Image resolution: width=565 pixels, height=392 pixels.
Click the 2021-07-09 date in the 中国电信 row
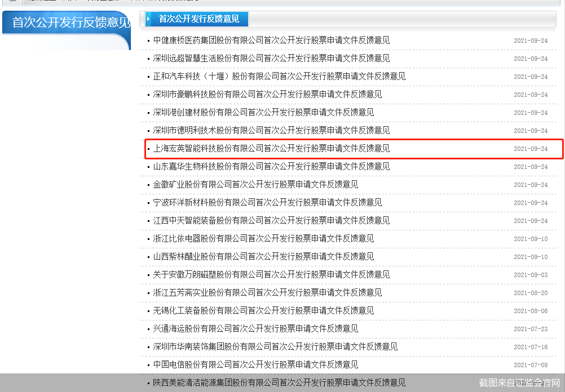point(531,364)
